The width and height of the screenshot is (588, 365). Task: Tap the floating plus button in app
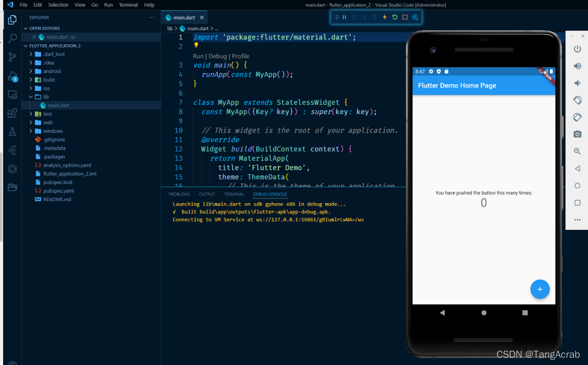pos(540,289)
